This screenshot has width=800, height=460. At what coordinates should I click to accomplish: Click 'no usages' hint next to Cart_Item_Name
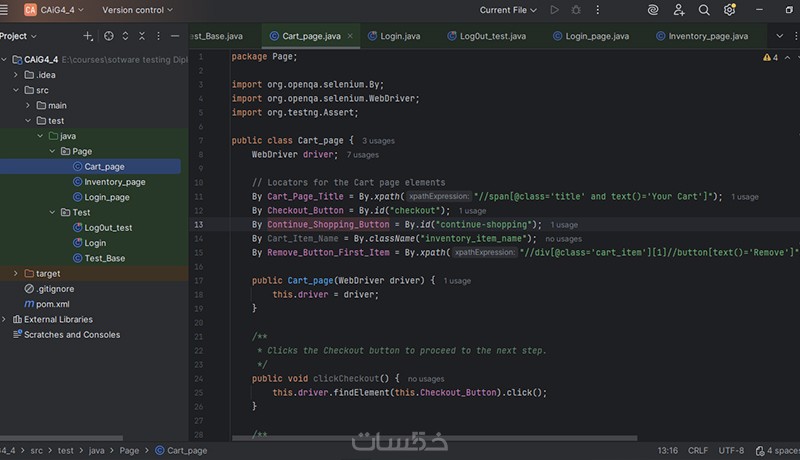click(563, 239)
